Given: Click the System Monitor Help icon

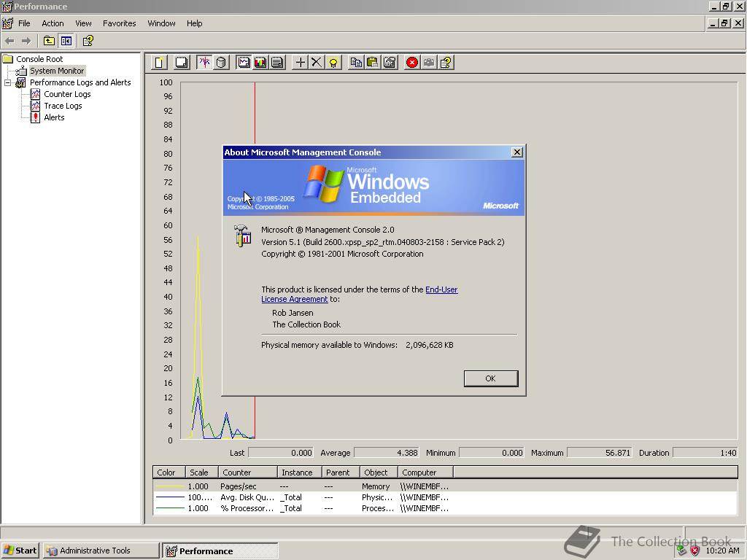Looking at the screenshot, I should click(446, 63).
